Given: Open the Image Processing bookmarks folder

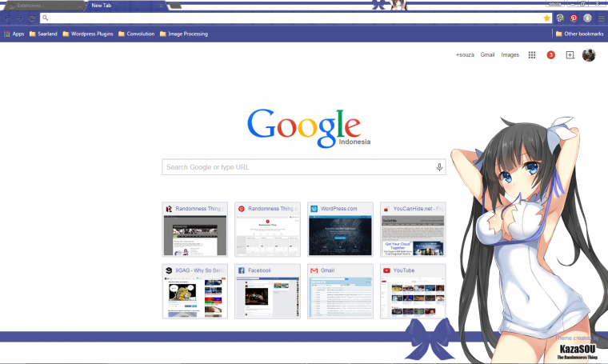Looking at the screenshot, I should 184,34.
